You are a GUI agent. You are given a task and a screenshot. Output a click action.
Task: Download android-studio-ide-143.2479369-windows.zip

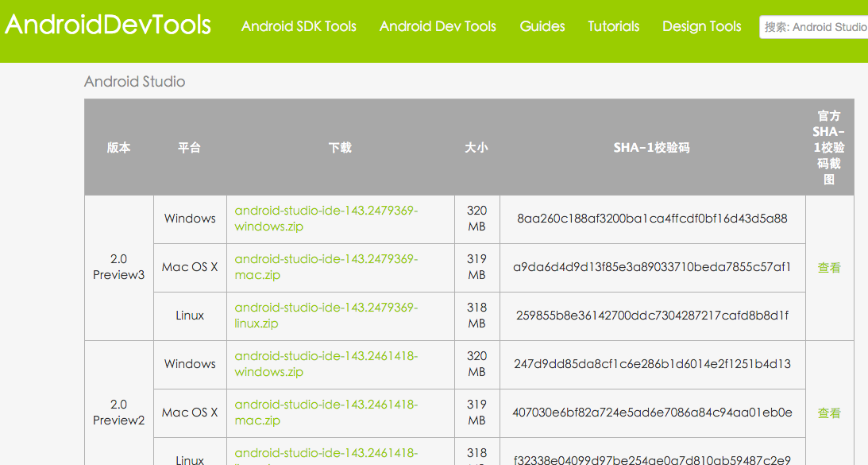point(326,219)
